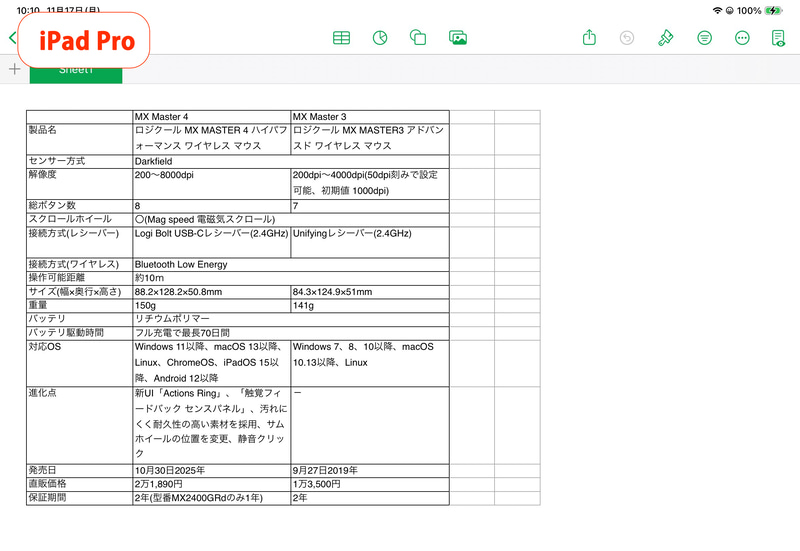Select the Unifyingレシーバー cell
The width and height of the screenshot is (800, 551).
coord(370,242)
